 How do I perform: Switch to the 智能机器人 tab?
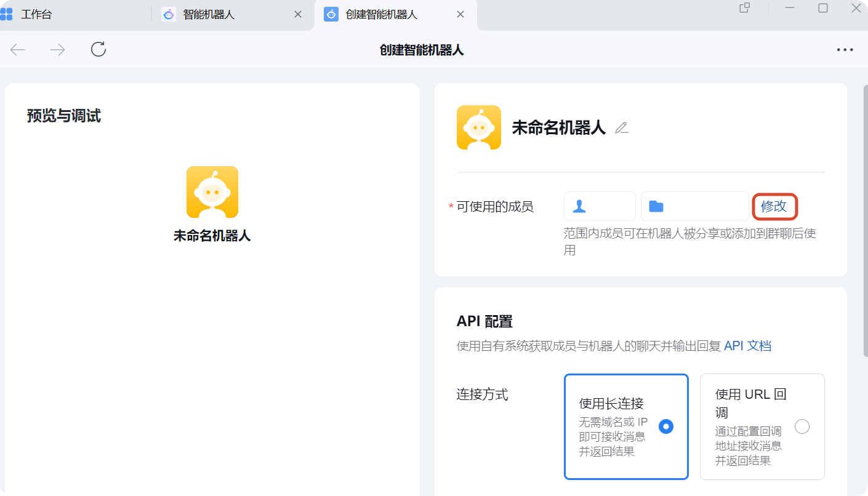click(209, 14)
